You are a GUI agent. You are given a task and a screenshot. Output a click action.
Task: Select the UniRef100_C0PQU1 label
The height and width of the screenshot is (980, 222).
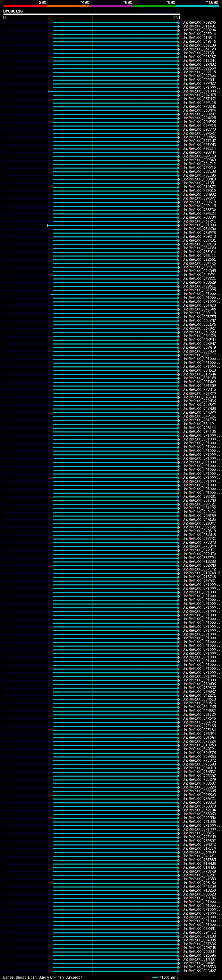point(199,80)
